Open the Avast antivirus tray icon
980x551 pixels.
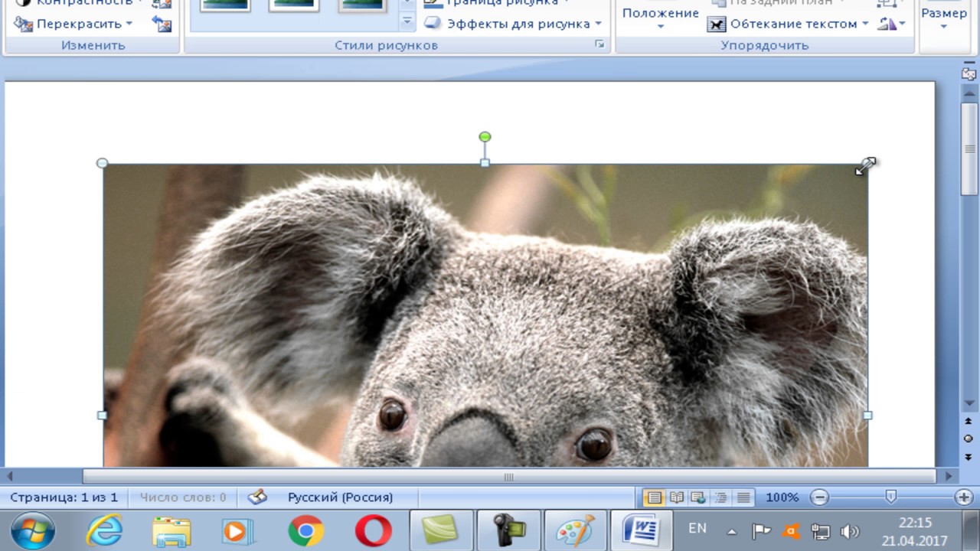coord(791,530)
